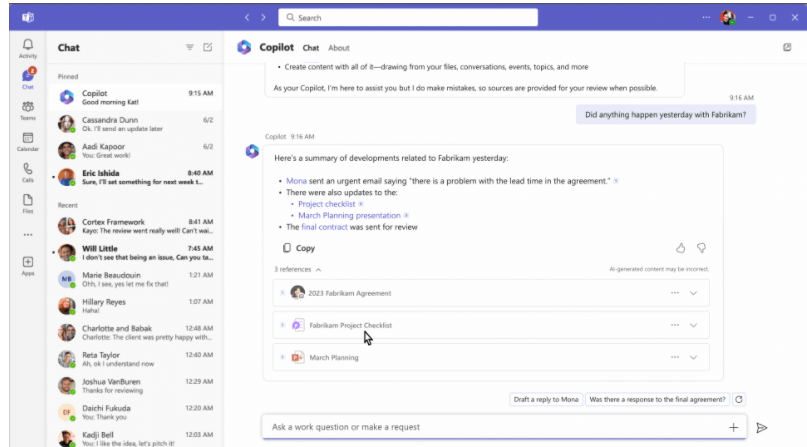The width and height of the screenshot is (807, 447).
Task: Filter the chat list
Action: 190,47
